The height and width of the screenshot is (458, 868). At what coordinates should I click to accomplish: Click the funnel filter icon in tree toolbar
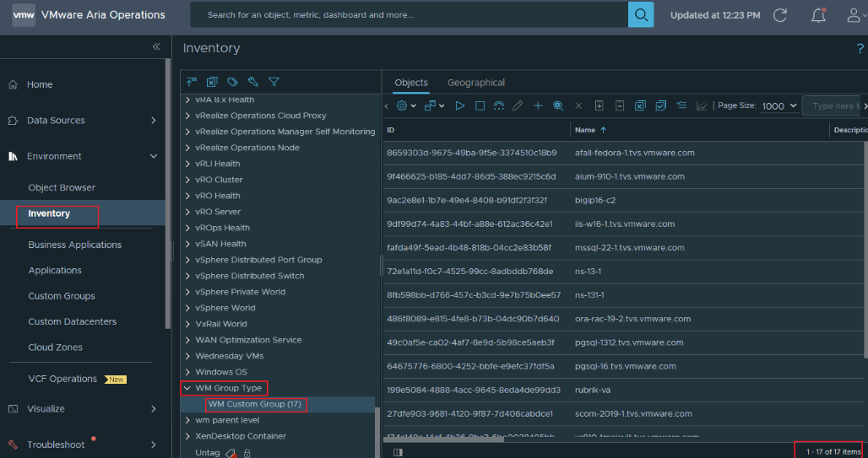[x=274, y=82]
